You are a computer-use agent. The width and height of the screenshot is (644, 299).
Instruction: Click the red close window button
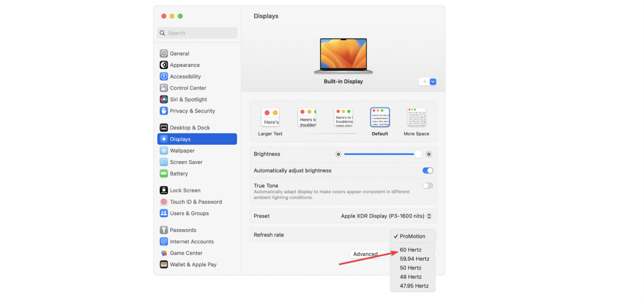(164, 16)
